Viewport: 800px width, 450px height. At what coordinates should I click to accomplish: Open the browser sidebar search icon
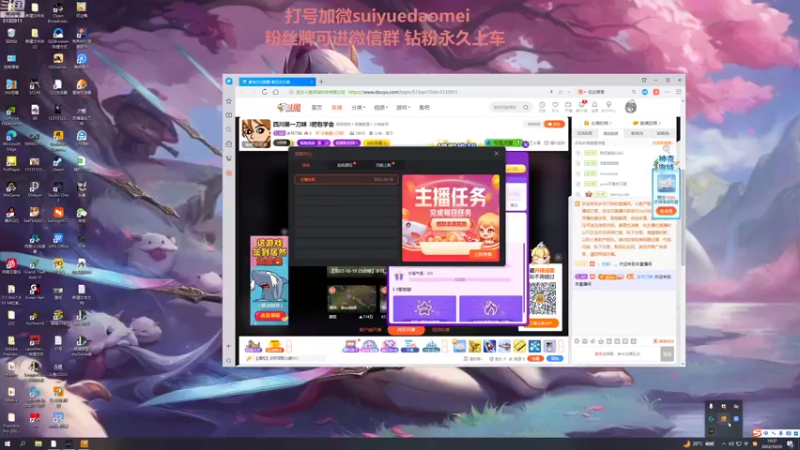pyautogui.click(x=229, y=130)
